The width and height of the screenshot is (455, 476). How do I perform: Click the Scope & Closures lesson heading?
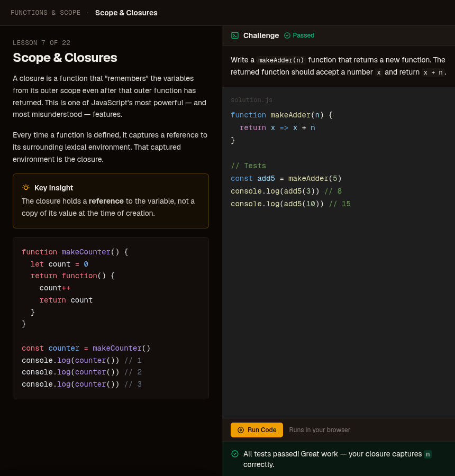click(x=65, y=58)
